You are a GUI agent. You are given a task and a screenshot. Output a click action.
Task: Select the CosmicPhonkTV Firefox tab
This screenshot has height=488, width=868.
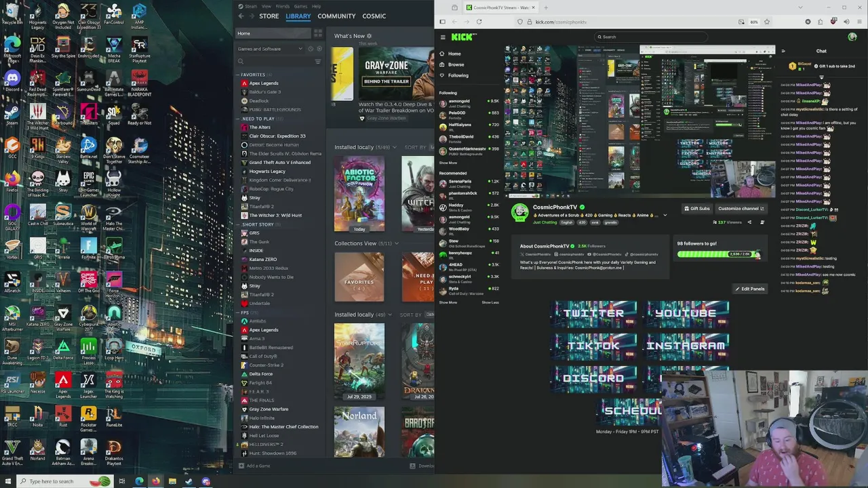500,7
